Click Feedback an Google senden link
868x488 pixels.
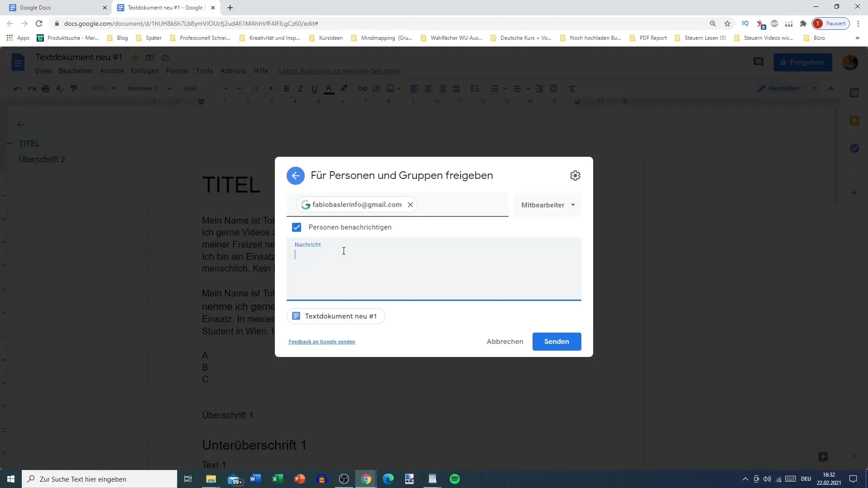coord(322,342)
